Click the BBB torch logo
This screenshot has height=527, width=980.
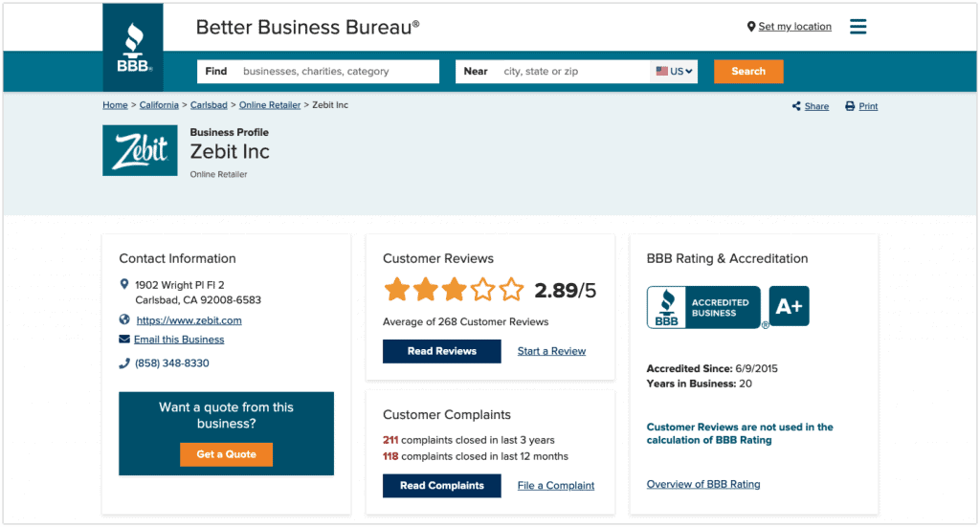(x=133, y=48)
